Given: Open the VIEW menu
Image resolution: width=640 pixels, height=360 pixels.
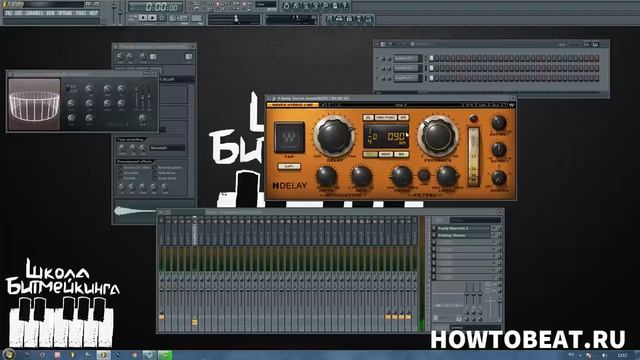Looking at the screenshot, I should (x=50, y=13).
